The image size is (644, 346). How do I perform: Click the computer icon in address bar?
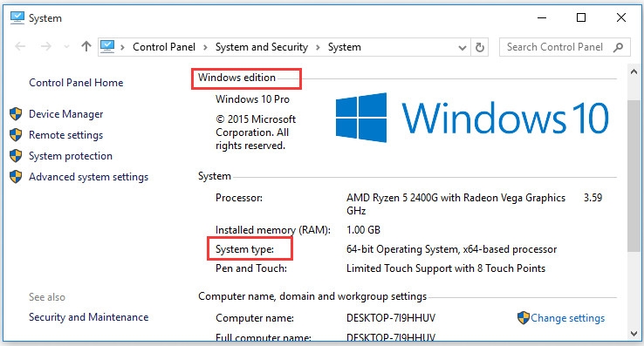(x=107, y=46)
